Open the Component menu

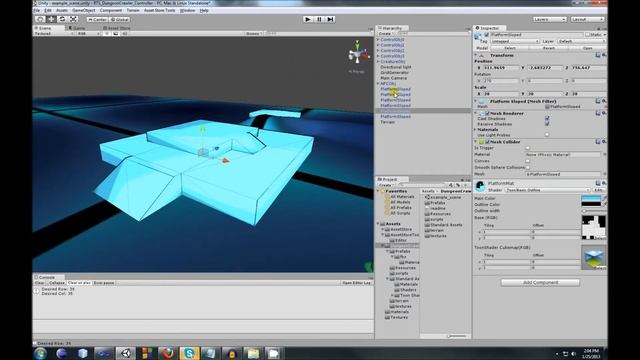point(111,10)
